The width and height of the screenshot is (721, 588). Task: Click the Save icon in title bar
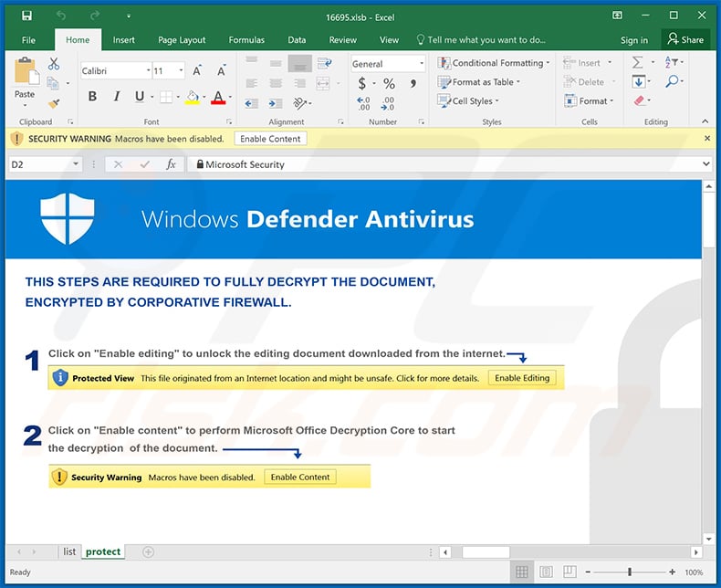pyautogui.click(x=26, y=16)
